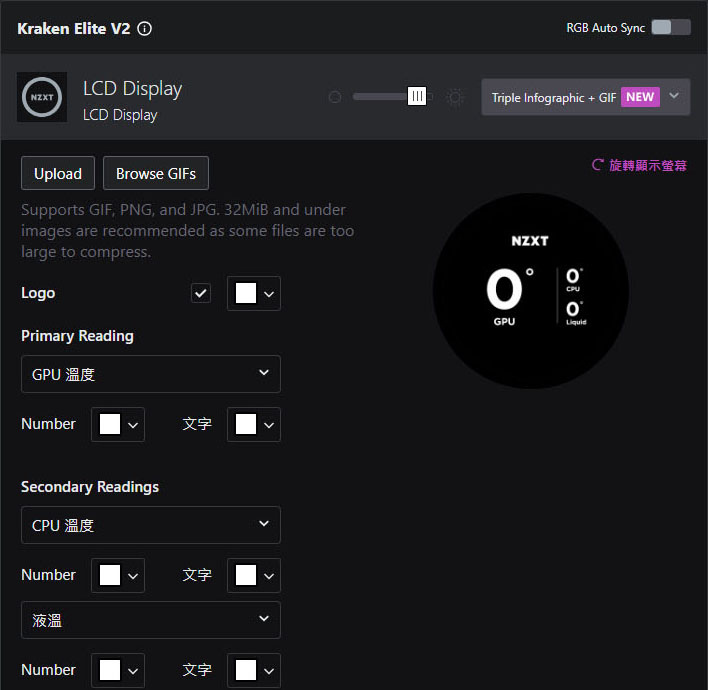Expand the CPU 溫度 secondary reading dropdown
This screenshot has width=708, height=690.
[x=151, y=525]
